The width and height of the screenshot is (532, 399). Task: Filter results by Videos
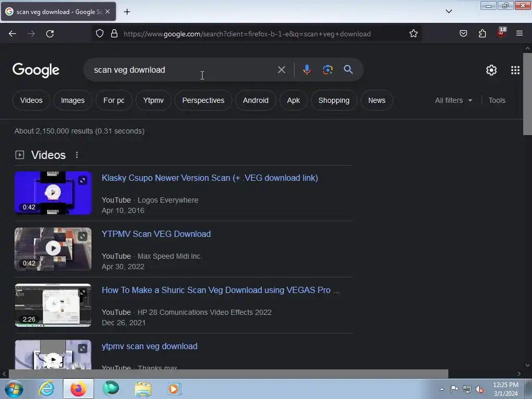(x=31, y=100)
